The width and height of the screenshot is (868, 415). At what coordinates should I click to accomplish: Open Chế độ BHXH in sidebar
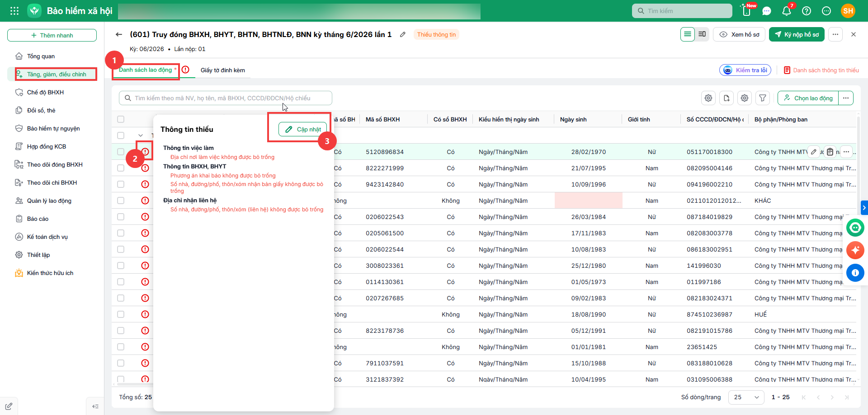[52, 92]
